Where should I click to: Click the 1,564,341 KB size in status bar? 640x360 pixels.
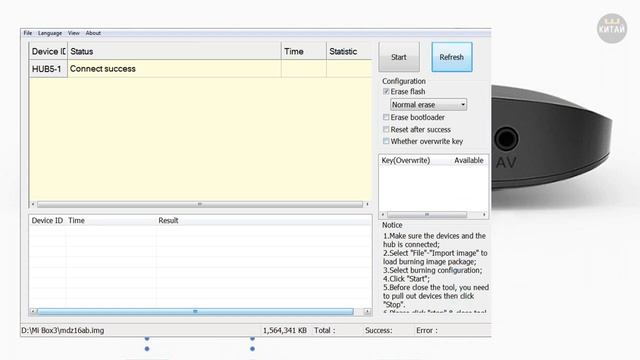click(x=284, y=330)
